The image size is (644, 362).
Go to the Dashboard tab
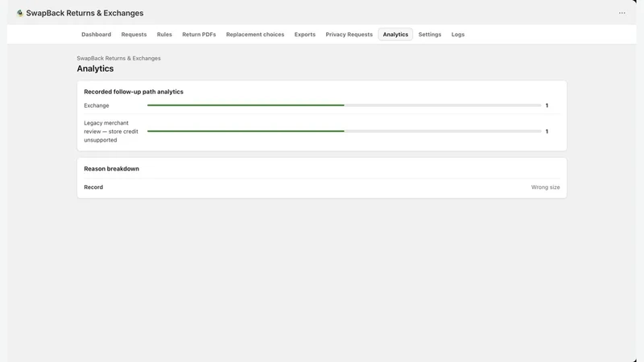[96, 35]
